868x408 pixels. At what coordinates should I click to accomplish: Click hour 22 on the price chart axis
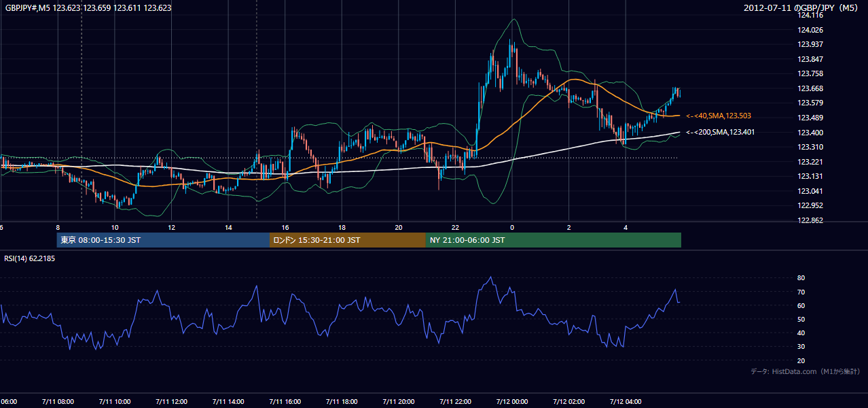click(x=455, y=228)
